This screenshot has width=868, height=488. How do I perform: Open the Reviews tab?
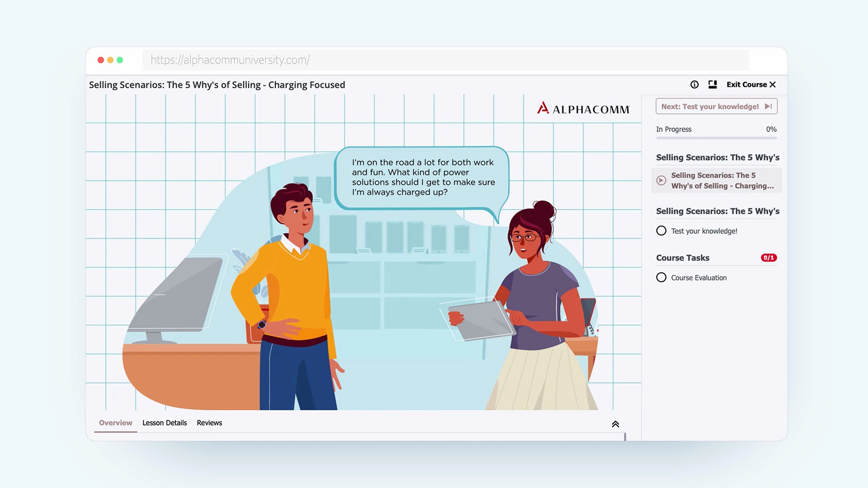(x=209, y=423)
